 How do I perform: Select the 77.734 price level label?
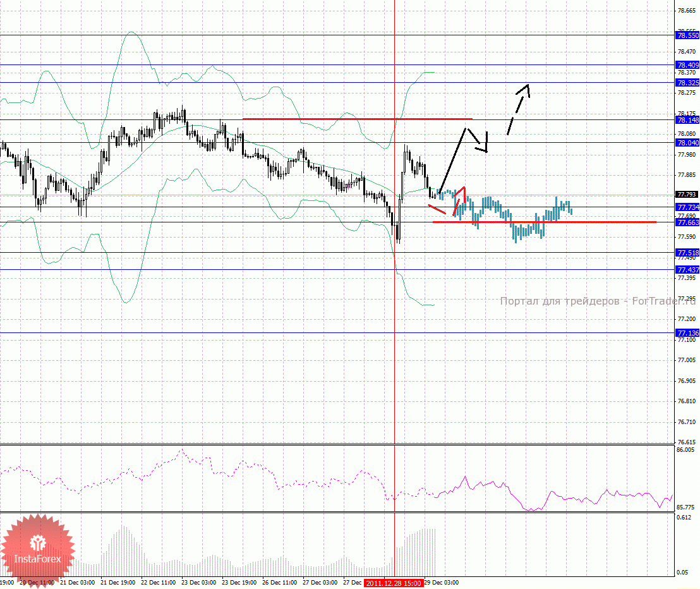[687, 207]
